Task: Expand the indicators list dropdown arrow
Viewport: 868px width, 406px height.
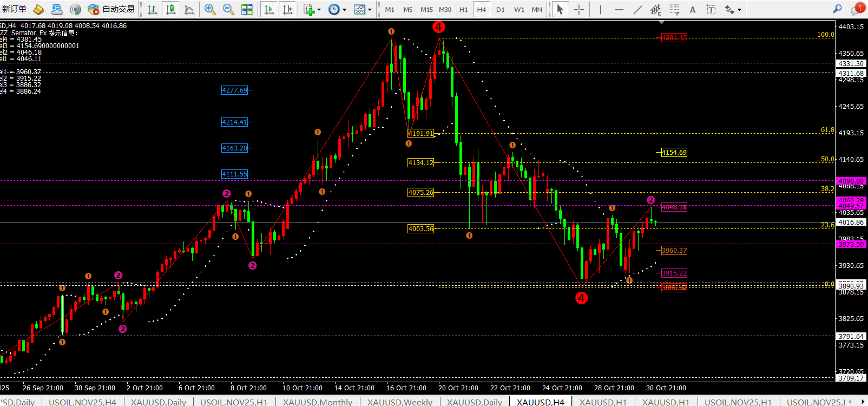Action: tap(319, 10)
